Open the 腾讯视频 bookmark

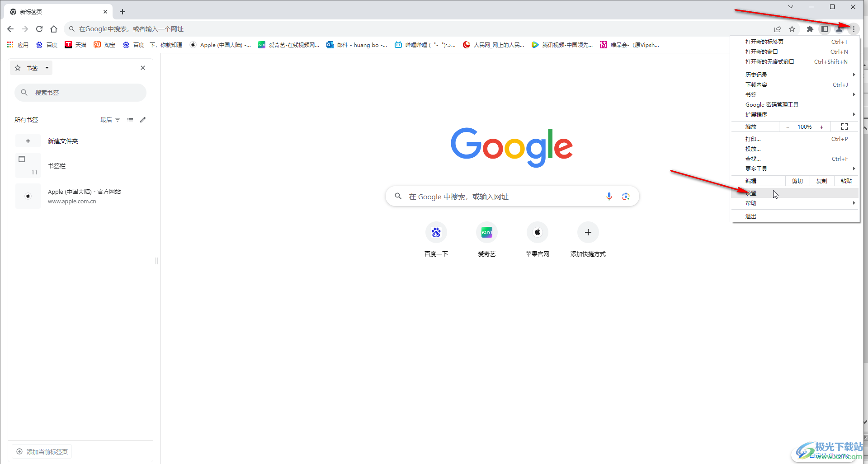pyautogui.click(x=562, y=45)
